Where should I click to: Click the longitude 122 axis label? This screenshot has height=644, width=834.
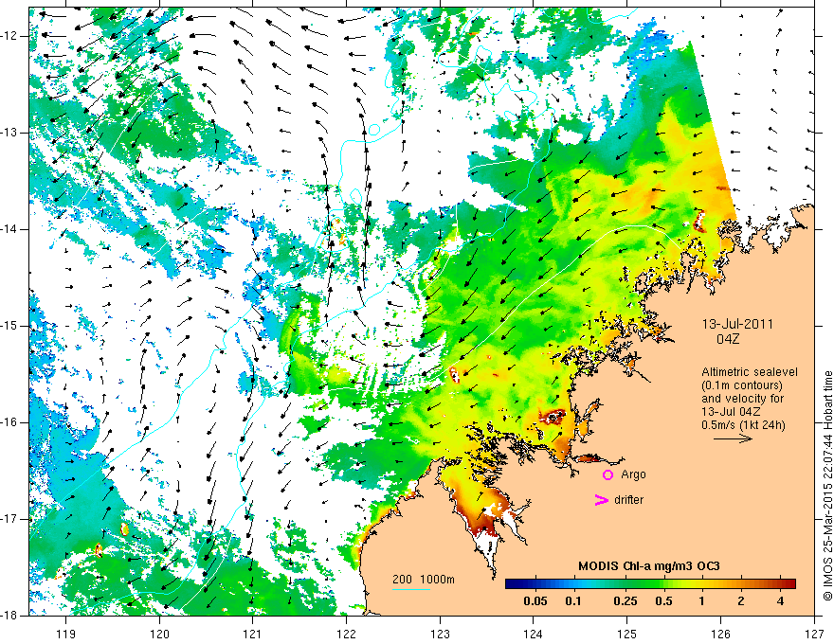pyautogui.click(x=346, y=634)
